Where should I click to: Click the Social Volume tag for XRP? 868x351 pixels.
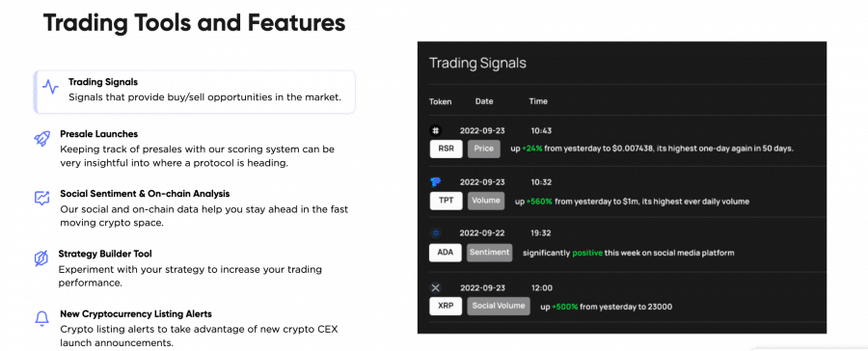(x=499, y=306)
